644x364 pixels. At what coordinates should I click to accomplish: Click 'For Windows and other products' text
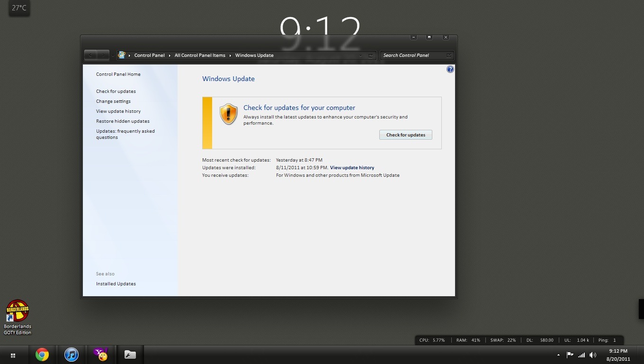click(x=338, y=175)
